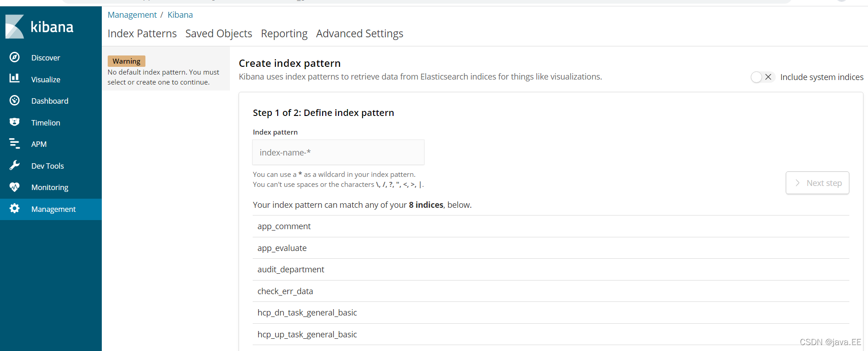Open Dashboard via gauge icon
The image size is (868, 351).
pyautogui.click(x=15, y=100)
